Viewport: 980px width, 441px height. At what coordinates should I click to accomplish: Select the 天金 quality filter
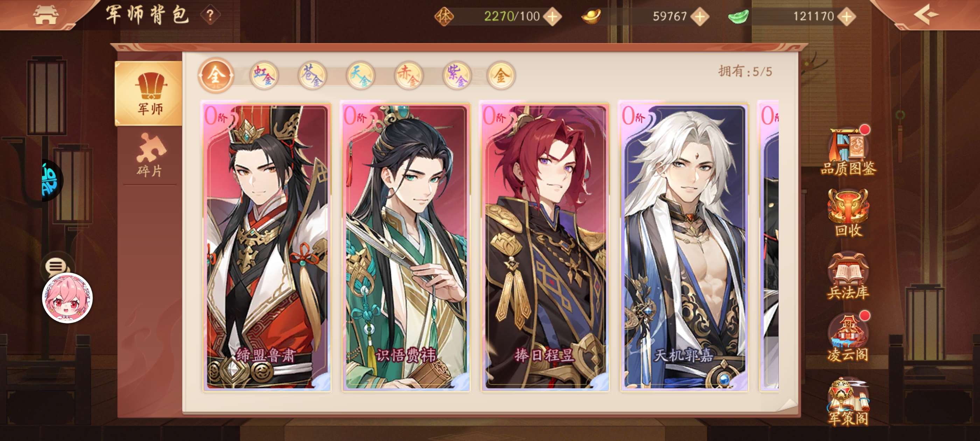coord(360,75)
